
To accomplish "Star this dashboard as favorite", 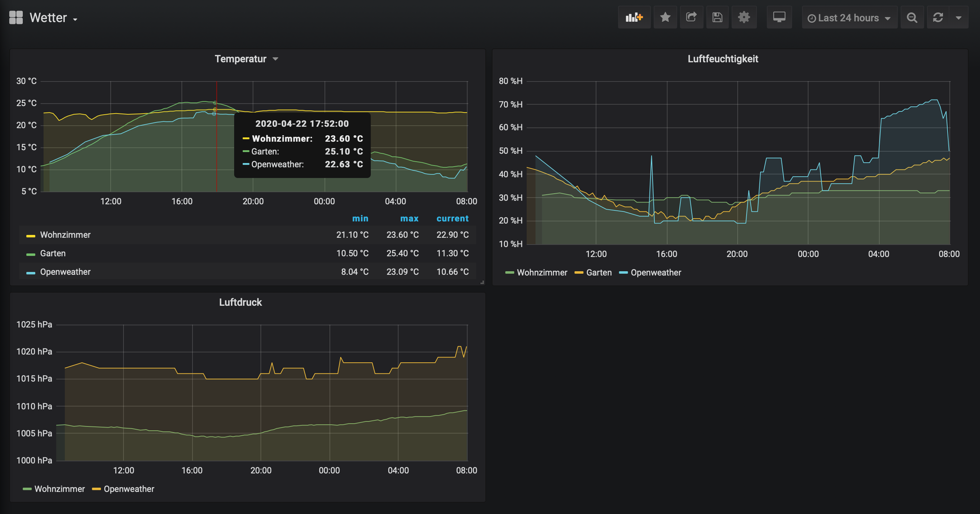I will coord(665,17).
